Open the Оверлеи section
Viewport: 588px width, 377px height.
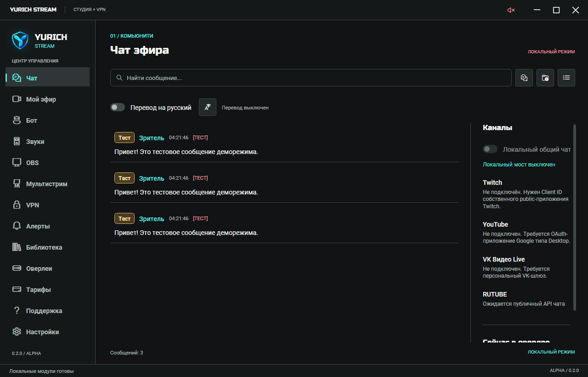click(x=48, y=268)
